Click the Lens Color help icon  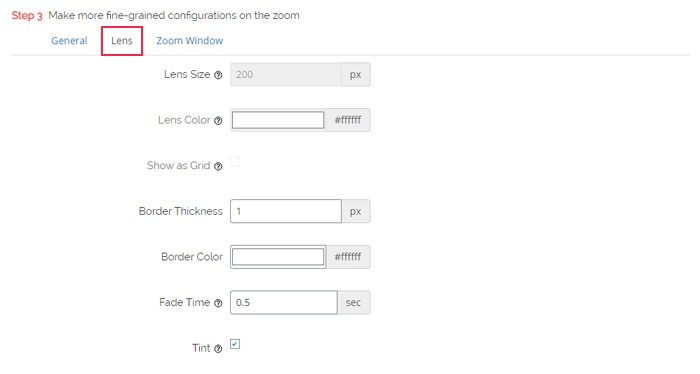[218, 121]
